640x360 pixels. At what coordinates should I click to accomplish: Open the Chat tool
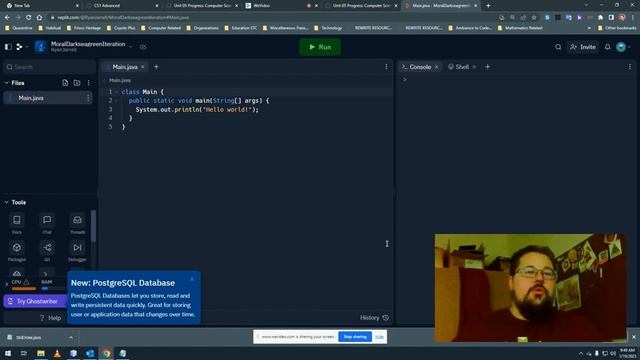[47, 224]
